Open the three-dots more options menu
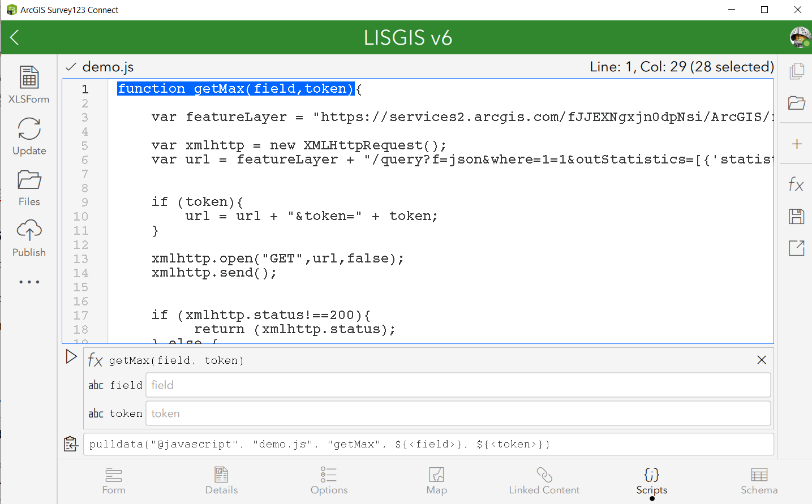 coord(29,282)
